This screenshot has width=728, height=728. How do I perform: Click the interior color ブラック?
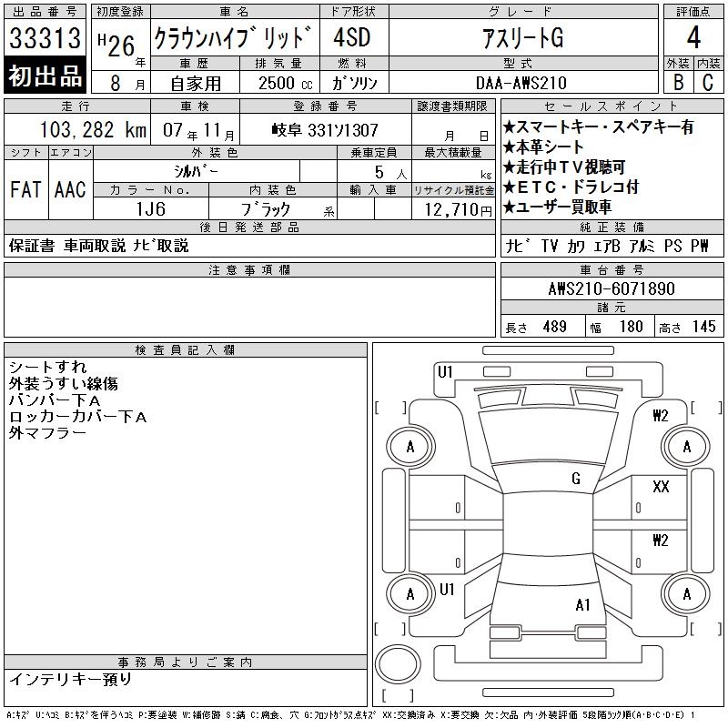pos(266,209)
